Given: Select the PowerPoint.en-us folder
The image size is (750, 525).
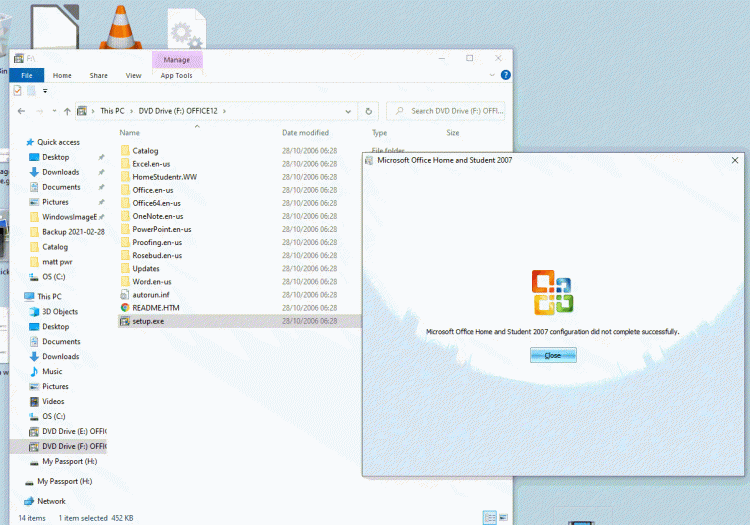Looking at the screenshot, I should (x=162, y=229).
